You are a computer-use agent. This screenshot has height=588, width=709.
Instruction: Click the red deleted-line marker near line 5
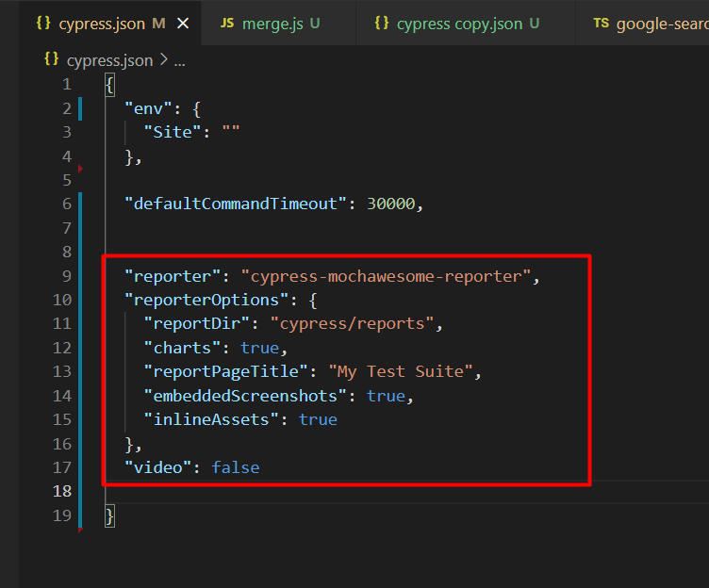point(80,169)
